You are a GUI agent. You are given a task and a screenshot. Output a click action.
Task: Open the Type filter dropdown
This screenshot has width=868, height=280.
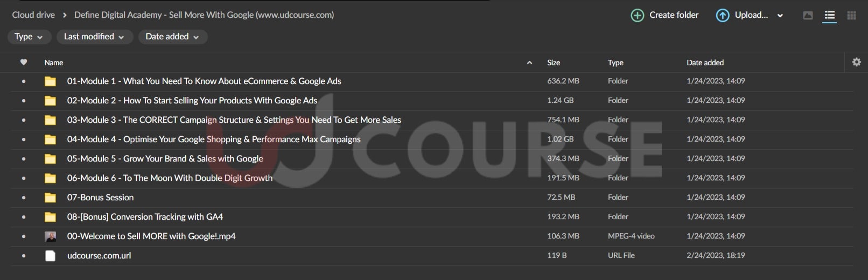[29, 37]
